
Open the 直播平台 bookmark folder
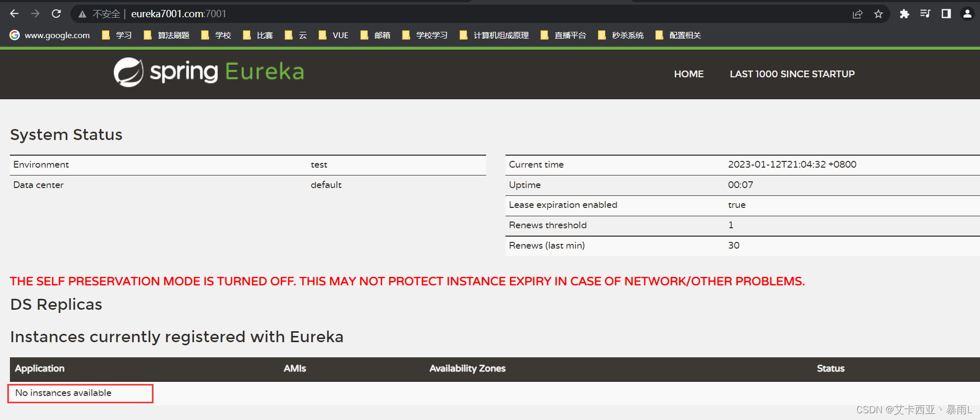(x=563, y=35)
